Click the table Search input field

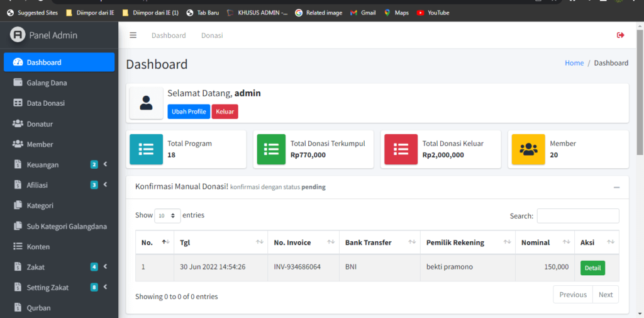point(577,216)
